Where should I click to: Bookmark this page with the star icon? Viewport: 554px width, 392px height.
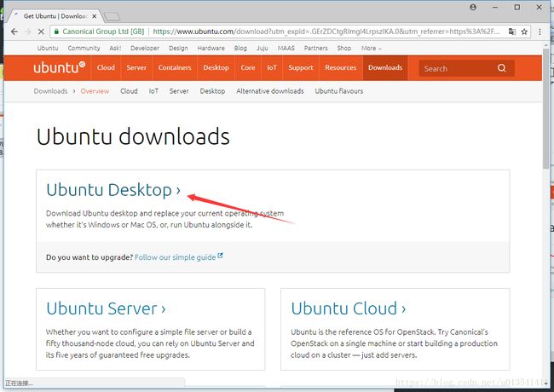click(524, 32)
